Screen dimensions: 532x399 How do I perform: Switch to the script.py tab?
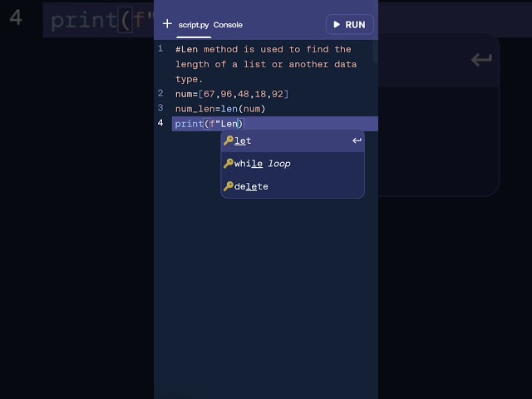point(194,25)
